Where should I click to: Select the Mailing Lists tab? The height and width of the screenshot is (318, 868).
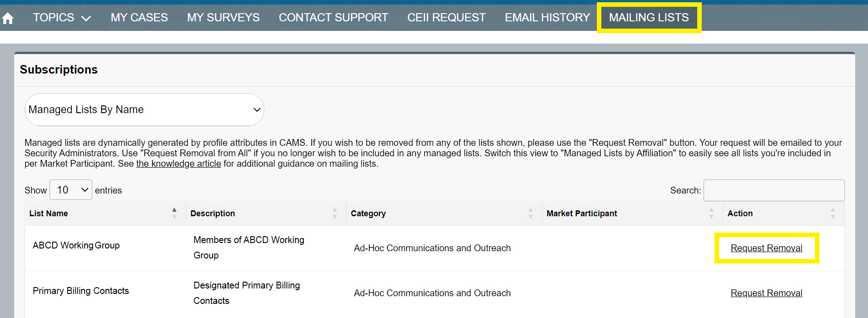click(648, 18)
